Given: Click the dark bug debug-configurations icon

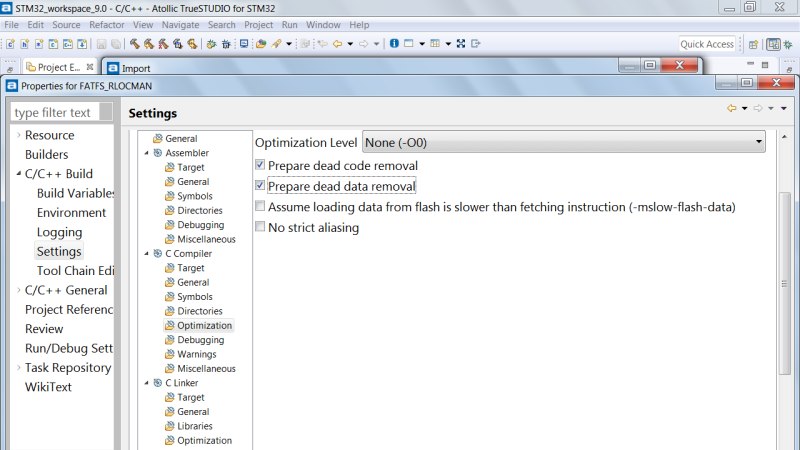Looking at the screenshot, I should [x=226, y=44].
